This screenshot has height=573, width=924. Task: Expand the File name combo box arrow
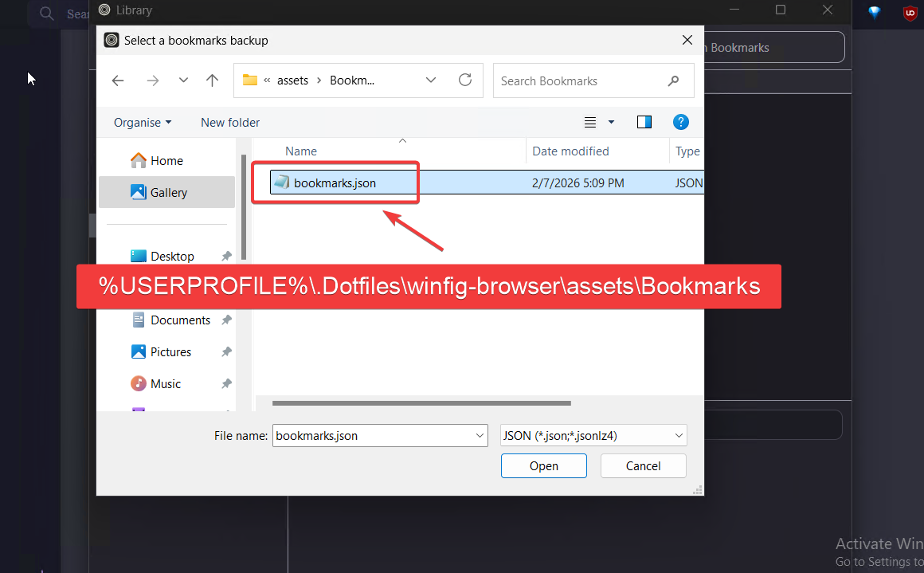tap(480, 435)
